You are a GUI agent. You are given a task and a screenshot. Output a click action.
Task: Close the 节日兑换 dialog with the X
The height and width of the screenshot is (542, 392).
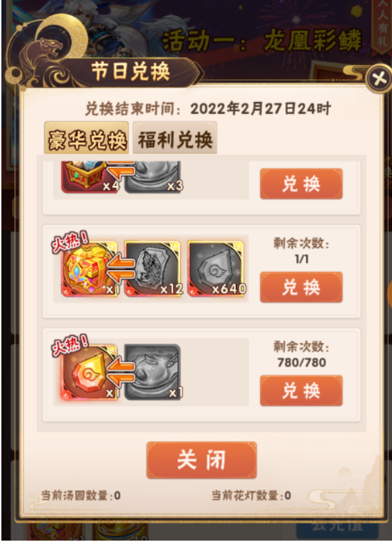coord(380,78)
